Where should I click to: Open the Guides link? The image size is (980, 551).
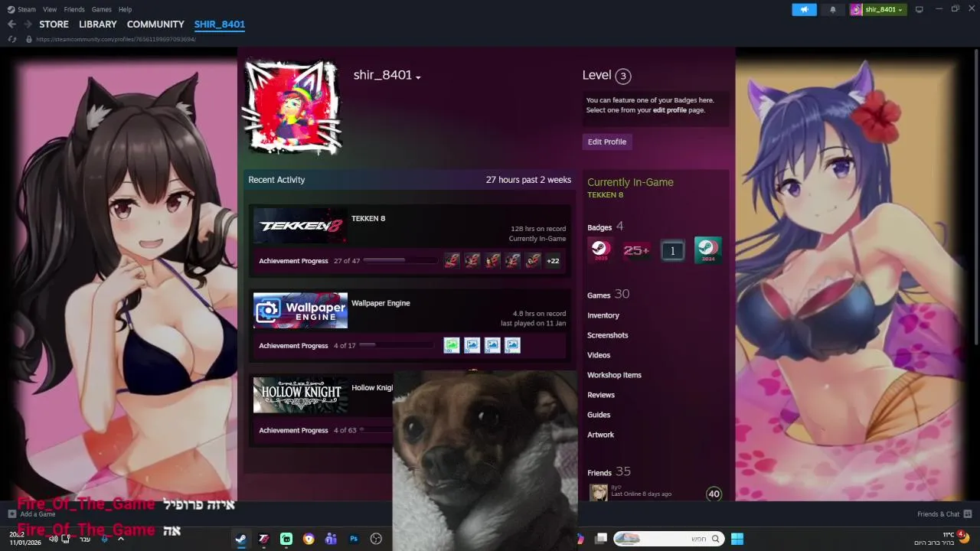tap(599, 415)
